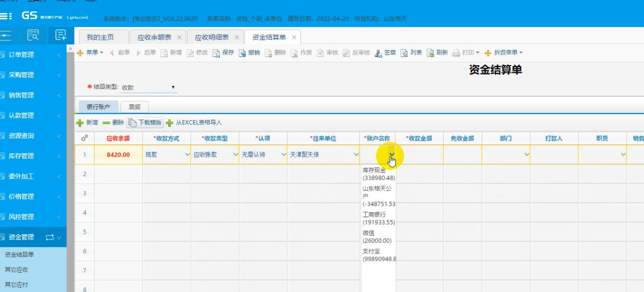Screen dimensions: 644x292
Task: Click the 签章 stamp toolbar button
Action: tap(385, 52)
